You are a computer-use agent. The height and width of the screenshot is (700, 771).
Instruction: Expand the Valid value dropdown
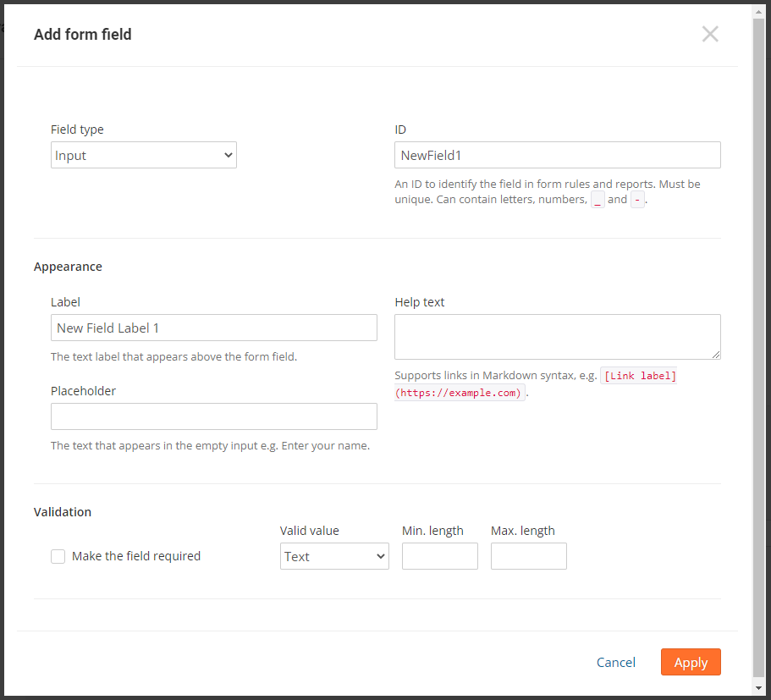point(334,556)
